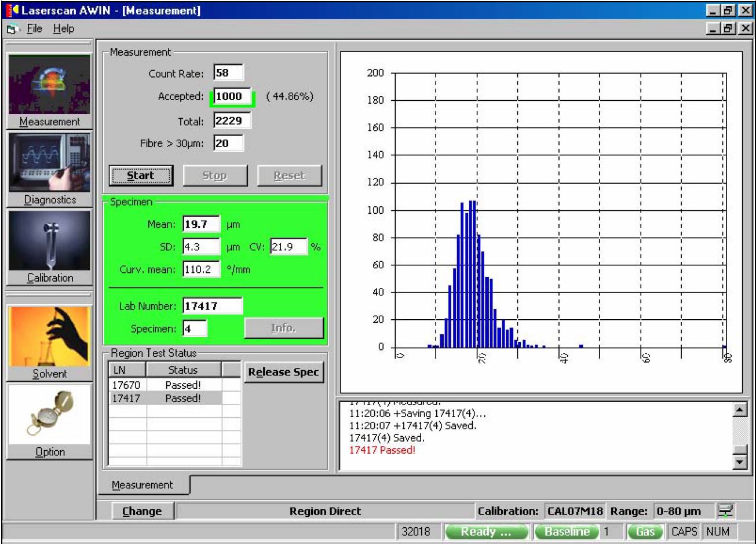
Task: Open the Help menu
Action: [x=64, y=29]
